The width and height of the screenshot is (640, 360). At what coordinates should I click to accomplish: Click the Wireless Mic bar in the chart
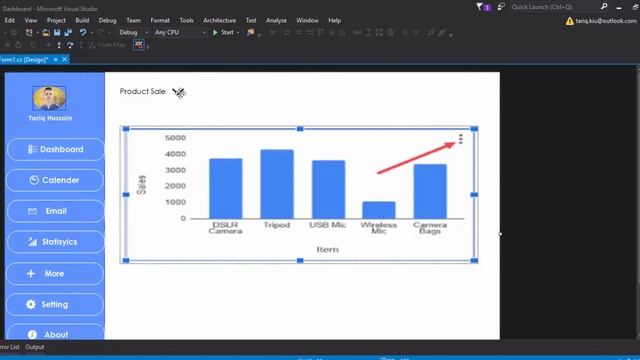[379, 210]
